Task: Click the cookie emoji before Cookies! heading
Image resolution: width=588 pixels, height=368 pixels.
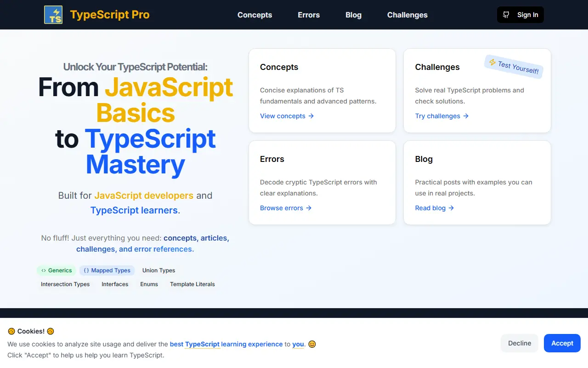Action: point(11,331)
